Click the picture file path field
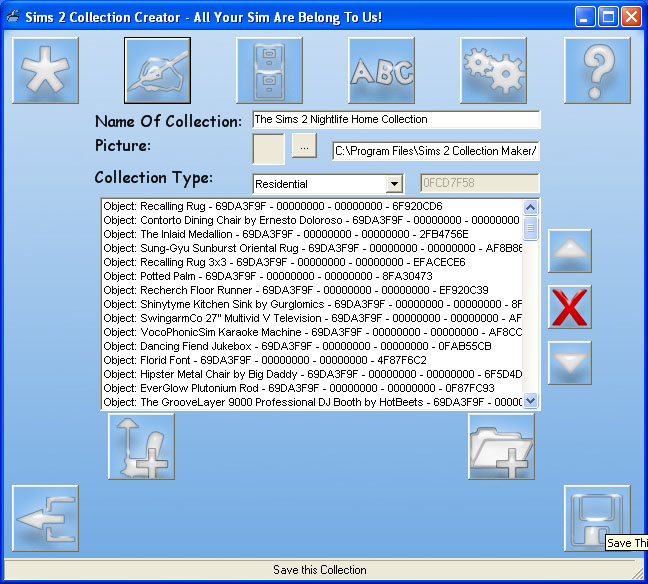The image size is (648, 584). (436, 151)
